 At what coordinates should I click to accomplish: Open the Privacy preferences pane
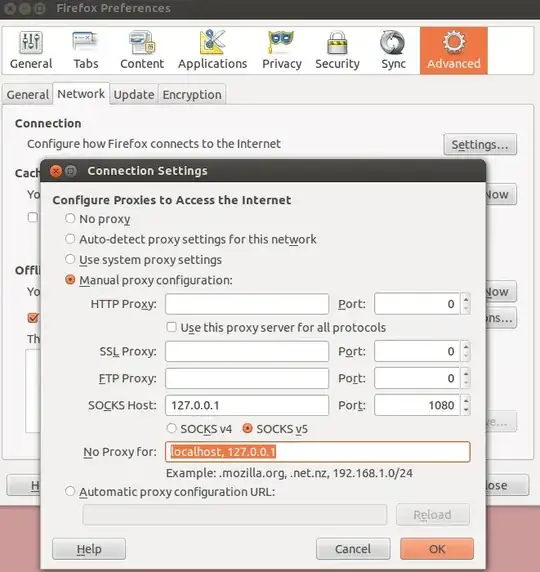(x=282, y=51)
